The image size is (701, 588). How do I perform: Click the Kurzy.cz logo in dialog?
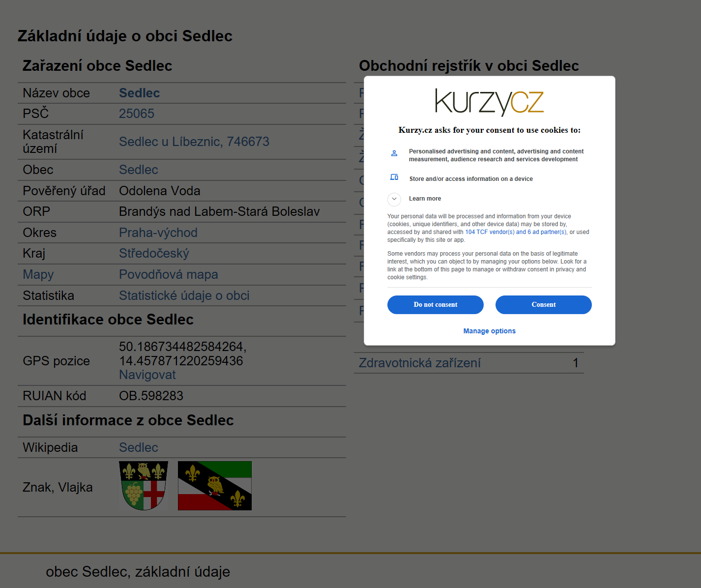tap(489, 102)
